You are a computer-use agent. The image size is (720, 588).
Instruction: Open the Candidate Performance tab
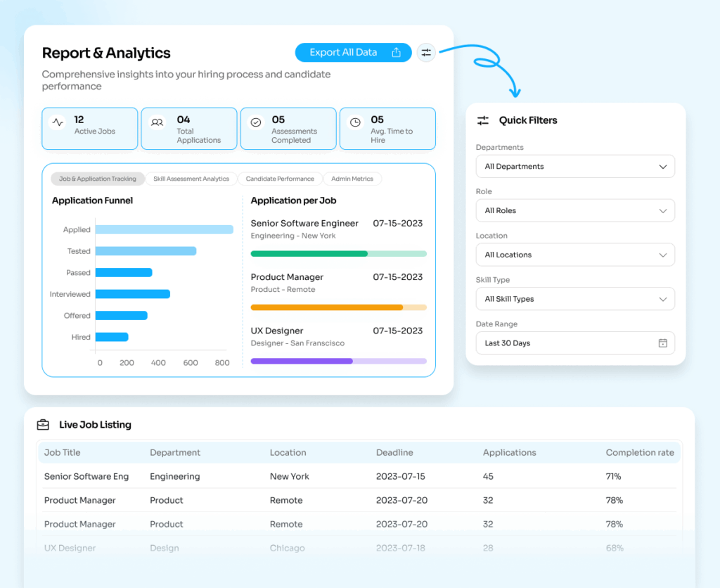(x=280, y=179)
